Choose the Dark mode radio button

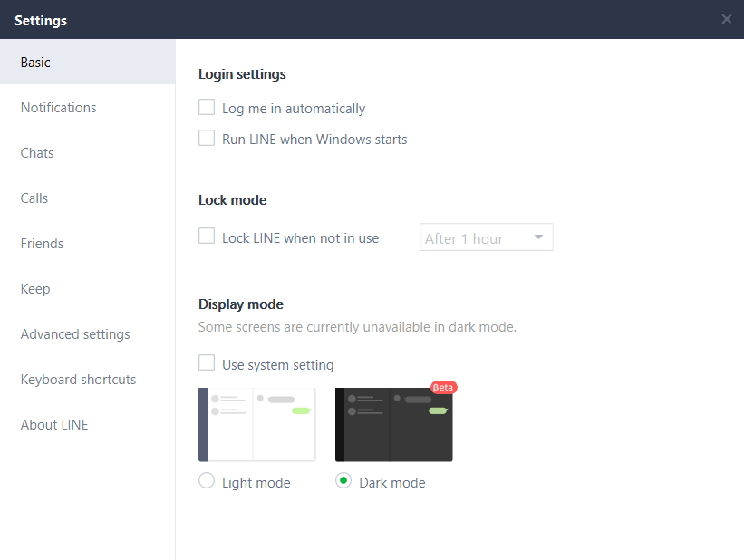click(343, 481)
